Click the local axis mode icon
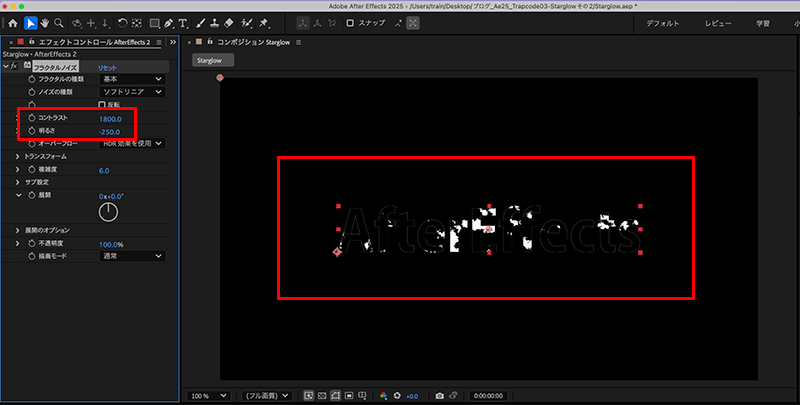 (304, 23)
